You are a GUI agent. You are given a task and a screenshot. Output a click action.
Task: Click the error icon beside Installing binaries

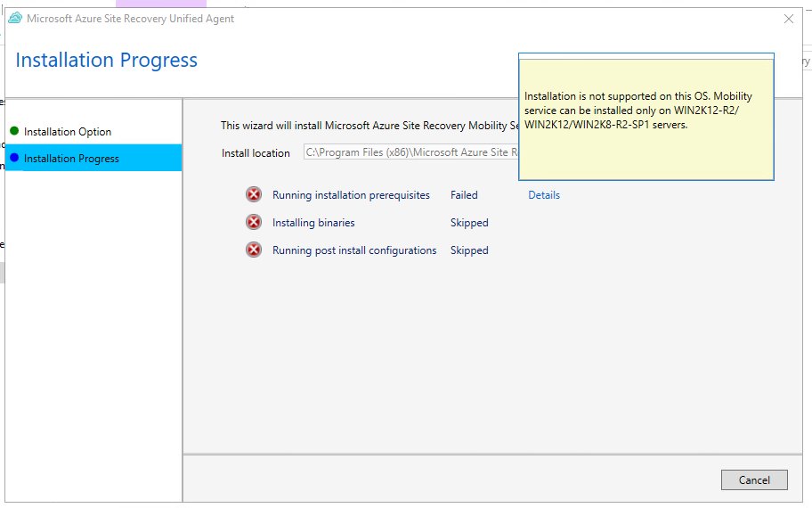253,223
